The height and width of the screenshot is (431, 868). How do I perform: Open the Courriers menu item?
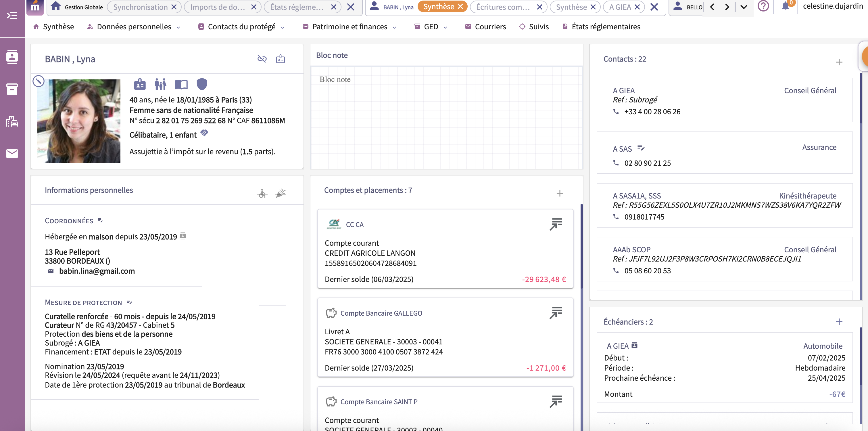485,27
